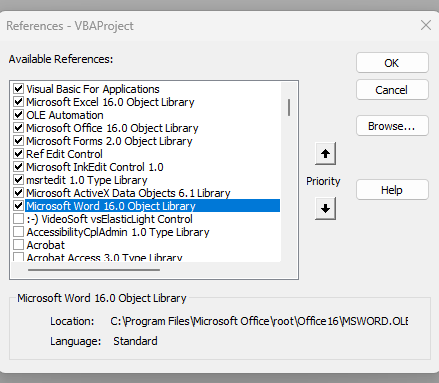Uncheck Ref Edit Control checkbox
Screen dimensions: 439x383
[x=18, y=154]
